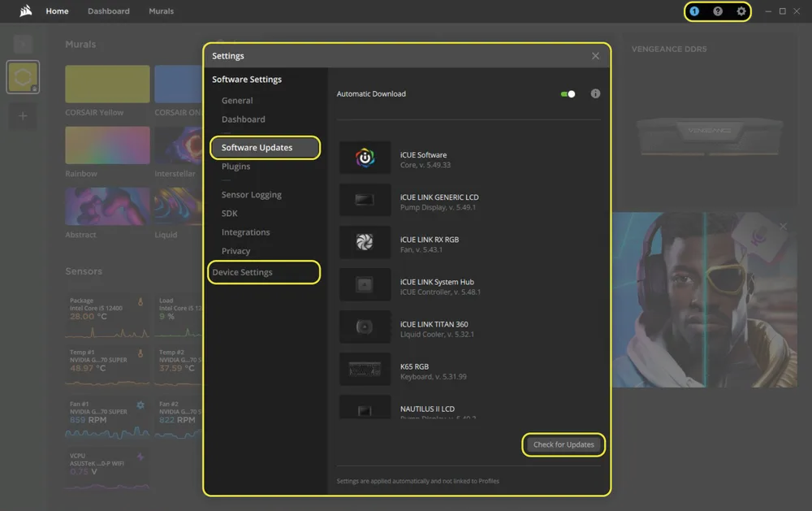Click the Temp #1 NVIDIA sensor tile
Screen dimensions: 812x511
click(107, 367)
